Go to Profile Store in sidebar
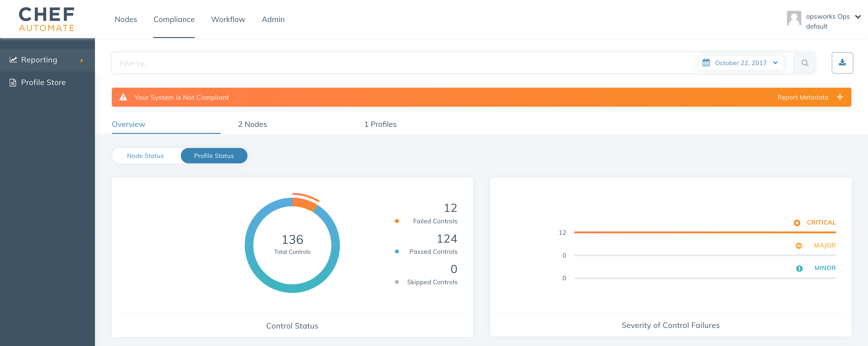The width and height of the screenshot is (868, 346). coord(43,83)
